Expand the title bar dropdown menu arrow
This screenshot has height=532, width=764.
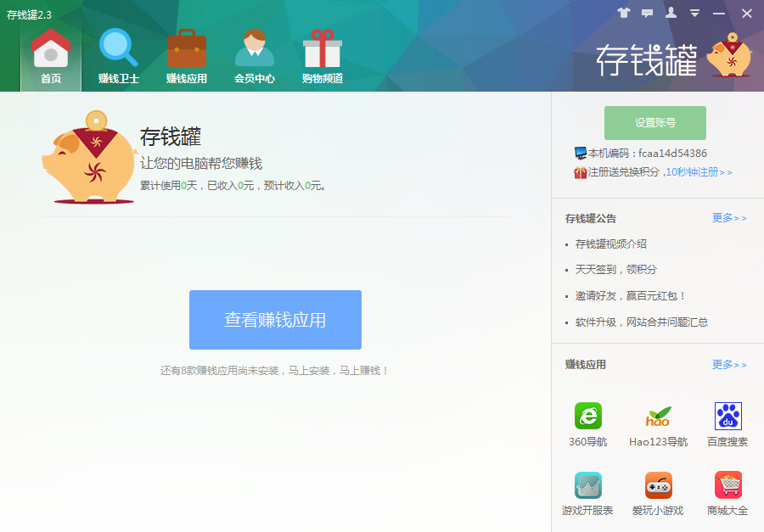point(694,14)
